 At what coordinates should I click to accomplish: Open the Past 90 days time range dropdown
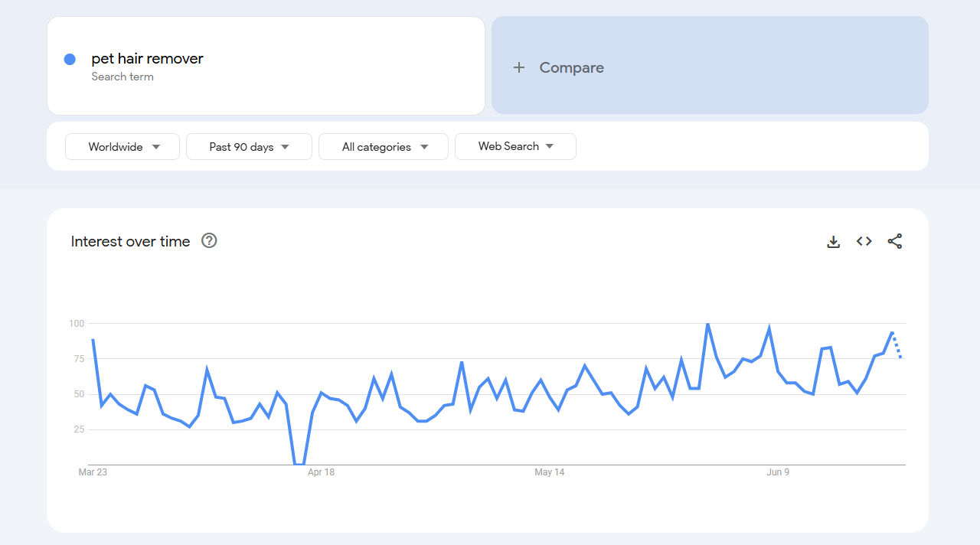(x=248, y=146)
